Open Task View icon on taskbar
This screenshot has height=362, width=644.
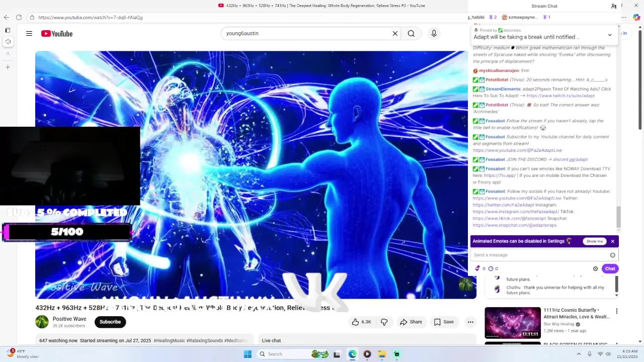337,354
